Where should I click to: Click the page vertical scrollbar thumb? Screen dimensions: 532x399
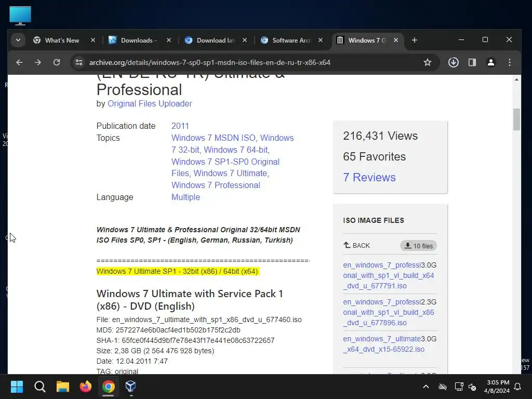point(516,119)
